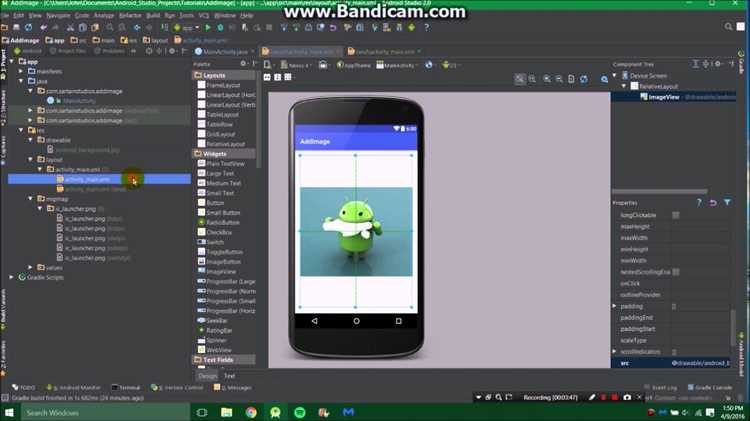Click the properties filter funnel icon

(x=727, y=203)
